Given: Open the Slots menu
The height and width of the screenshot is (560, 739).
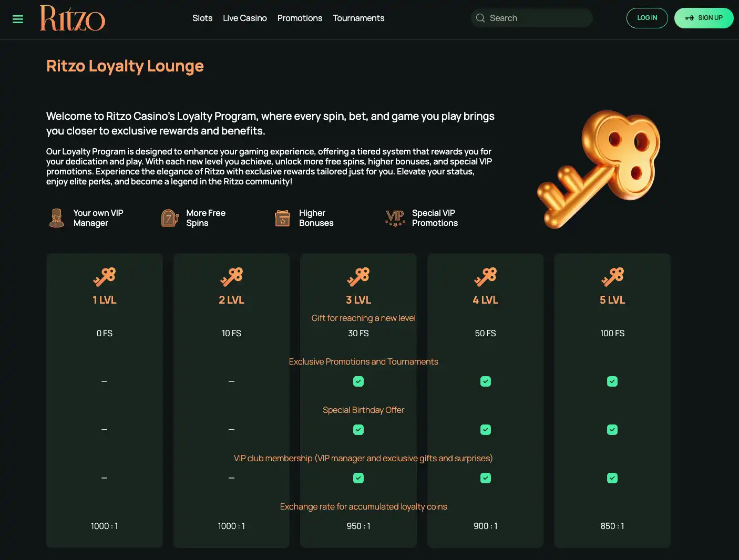Looking at the screenshot, I should 202,18.
